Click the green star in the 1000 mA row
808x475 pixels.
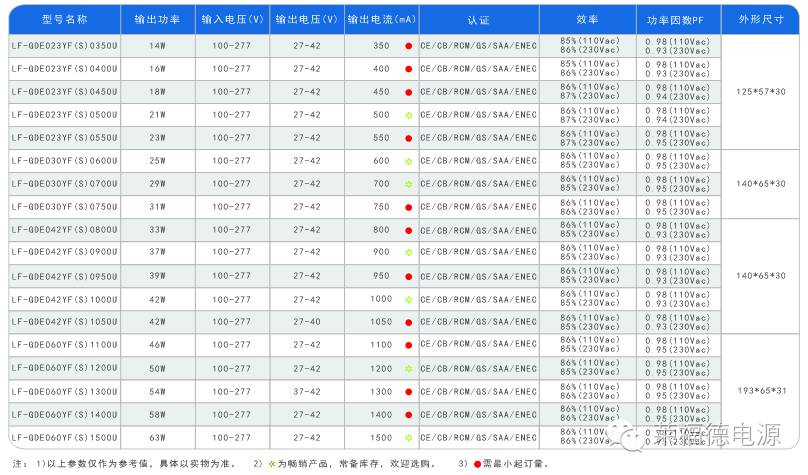[x=409, y=299]
